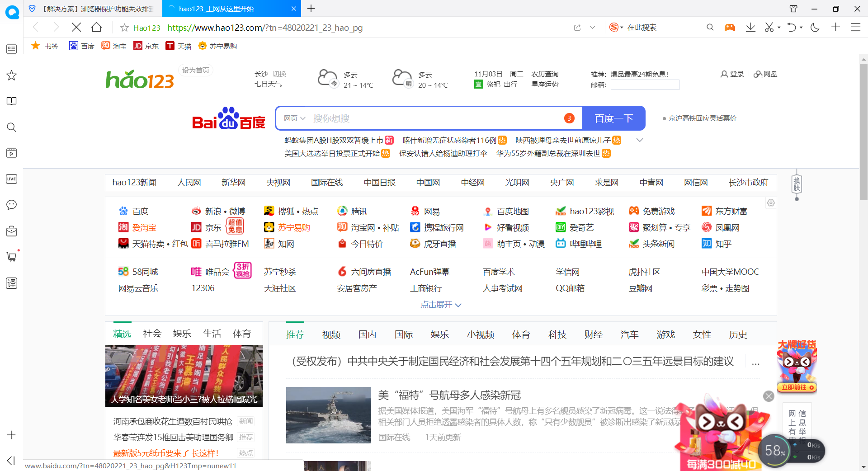Open the video panel in sidebar
868x471 pixels.
[x=12, y=153]
